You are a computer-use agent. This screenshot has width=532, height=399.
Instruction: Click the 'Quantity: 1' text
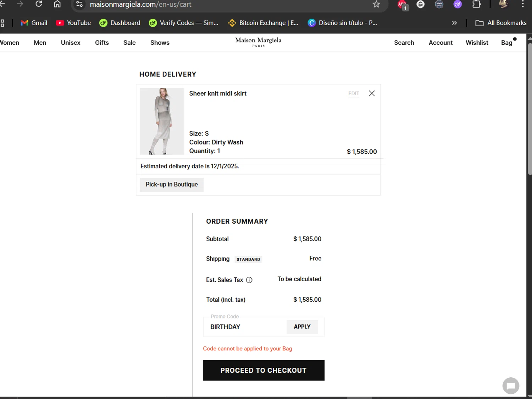pyautogui.click(x=205, y=151)
